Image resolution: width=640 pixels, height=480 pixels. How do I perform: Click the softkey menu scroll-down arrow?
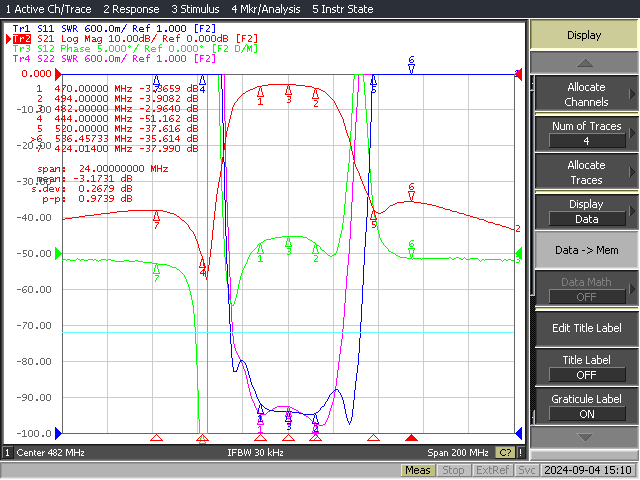pyautogui.click(x=584, y=437)
